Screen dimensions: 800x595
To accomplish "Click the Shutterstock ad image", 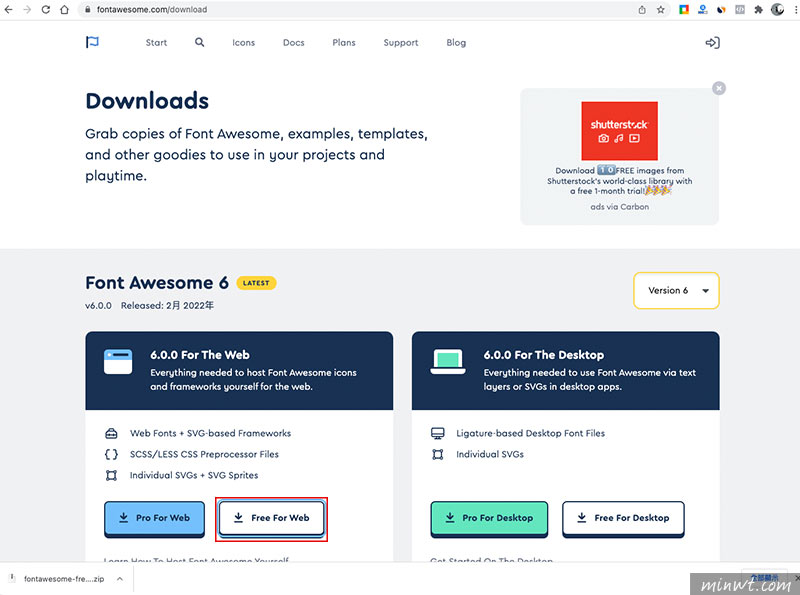I will 619,131.
